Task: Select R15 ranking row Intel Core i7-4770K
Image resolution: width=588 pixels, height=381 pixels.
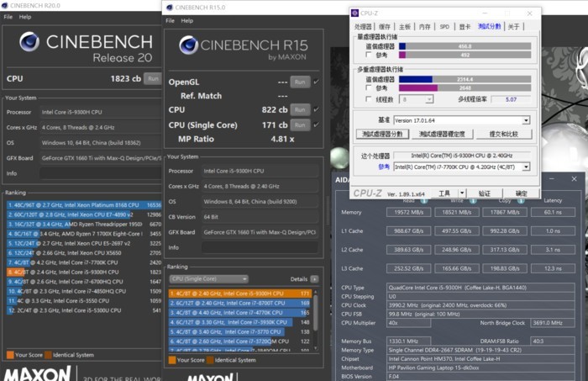Action: 240,312
